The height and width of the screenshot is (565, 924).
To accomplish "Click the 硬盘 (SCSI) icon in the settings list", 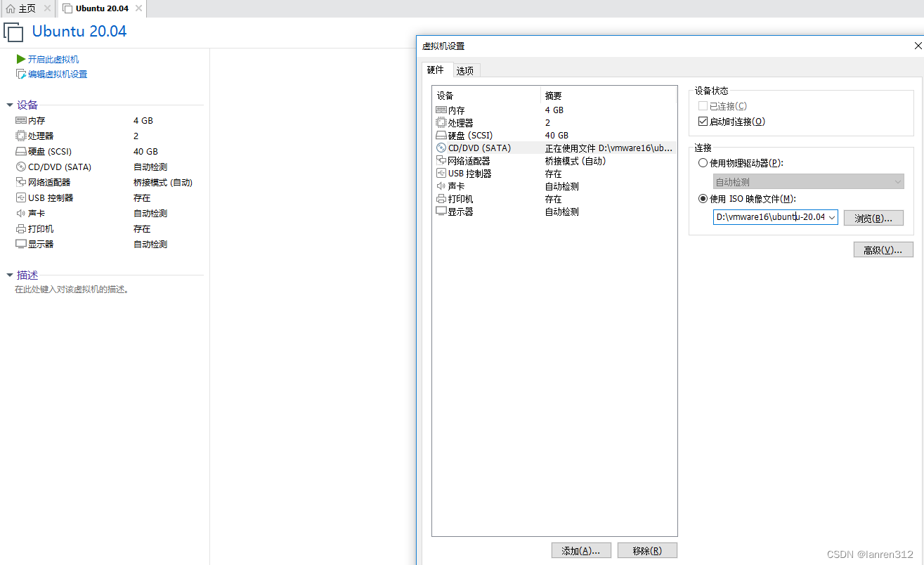I will coord(441,136).
